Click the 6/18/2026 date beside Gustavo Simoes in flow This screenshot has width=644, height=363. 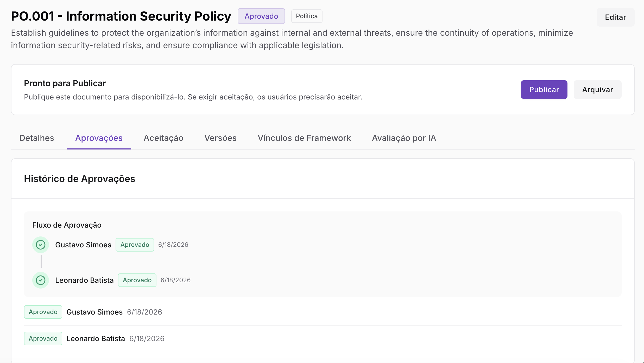pyautogui.click(x=173, y=245)
